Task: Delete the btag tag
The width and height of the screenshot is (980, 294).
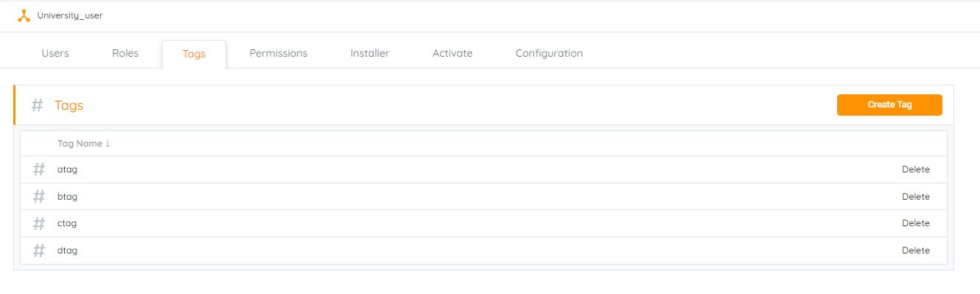Action: (x=916, y=197)
